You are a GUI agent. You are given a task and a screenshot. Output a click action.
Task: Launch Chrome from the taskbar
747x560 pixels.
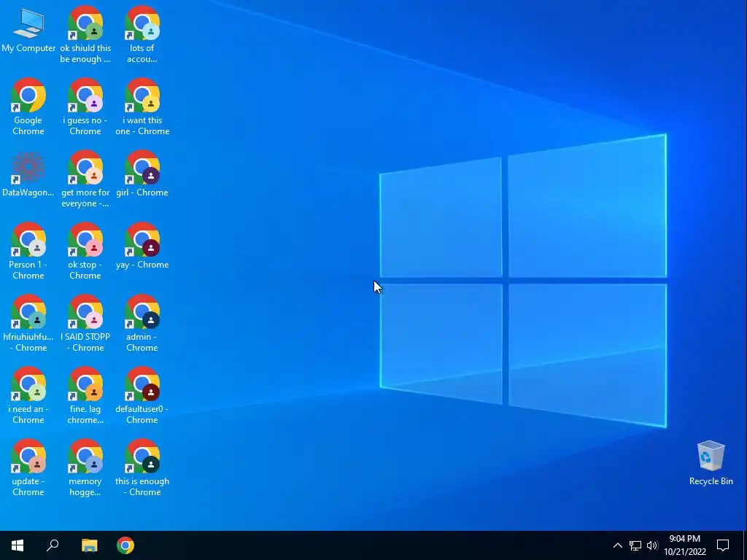125,545
